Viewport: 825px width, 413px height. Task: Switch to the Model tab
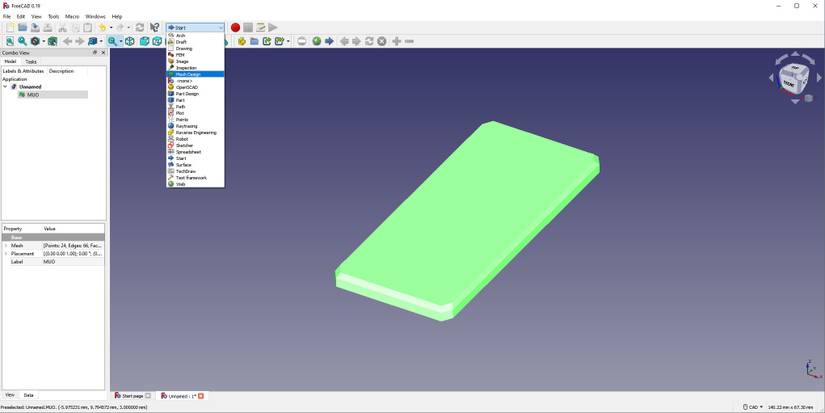[11, 62]
